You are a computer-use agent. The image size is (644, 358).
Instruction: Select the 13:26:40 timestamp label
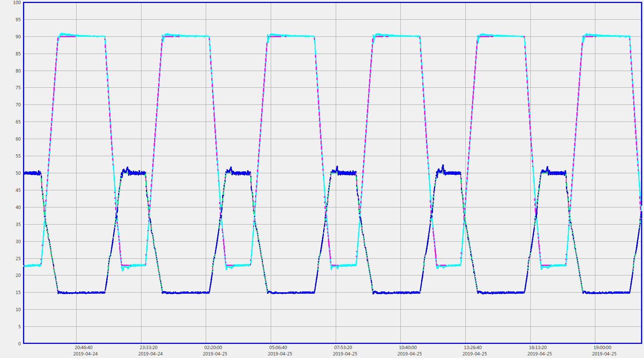473,348
